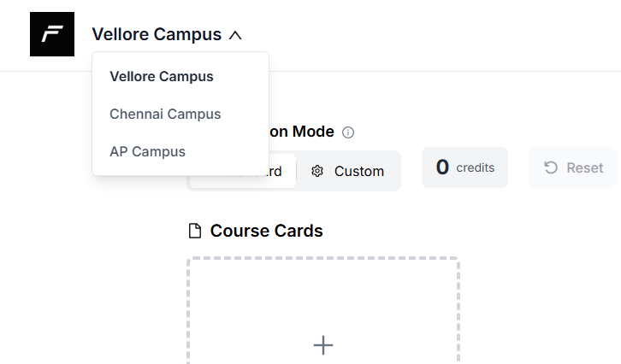Click the credits text label
Viewport: 621px width, 364px height.
pos(476,167)
